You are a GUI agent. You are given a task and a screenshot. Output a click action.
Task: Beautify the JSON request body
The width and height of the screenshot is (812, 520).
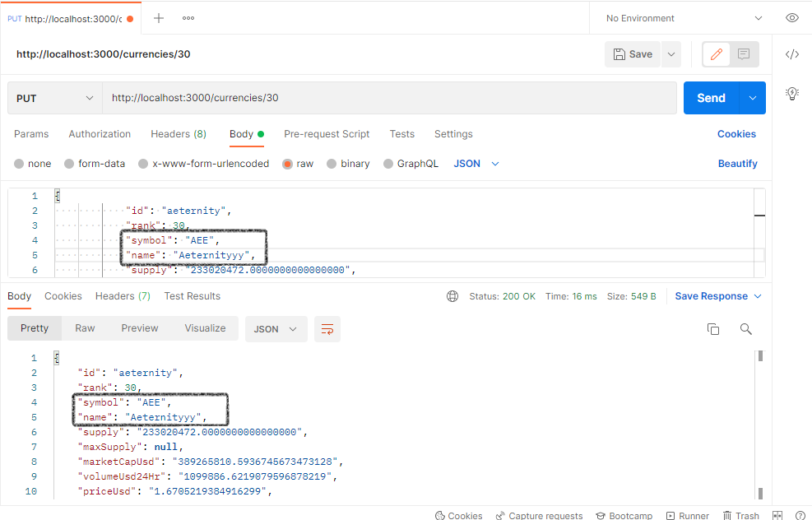(737, 163)
